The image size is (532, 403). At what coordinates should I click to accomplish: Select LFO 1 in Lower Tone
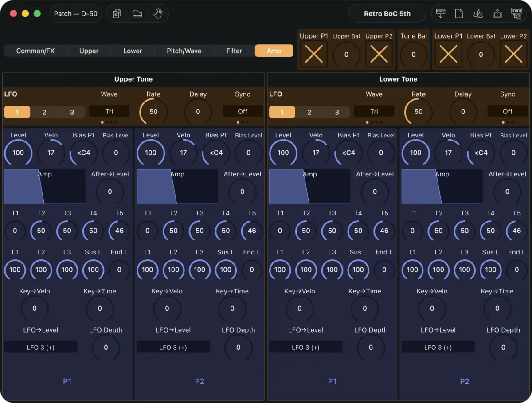coord(282,112)
